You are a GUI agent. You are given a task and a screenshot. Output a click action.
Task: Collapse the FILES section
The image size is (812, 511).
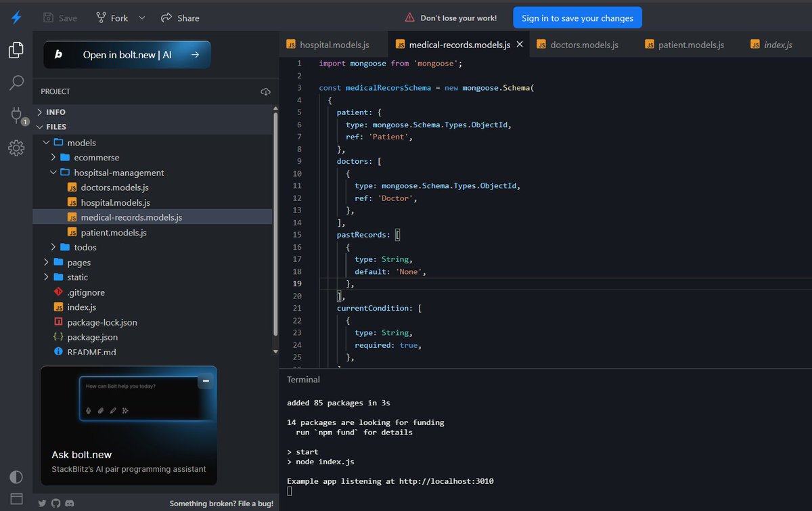(x=153, y=127)
